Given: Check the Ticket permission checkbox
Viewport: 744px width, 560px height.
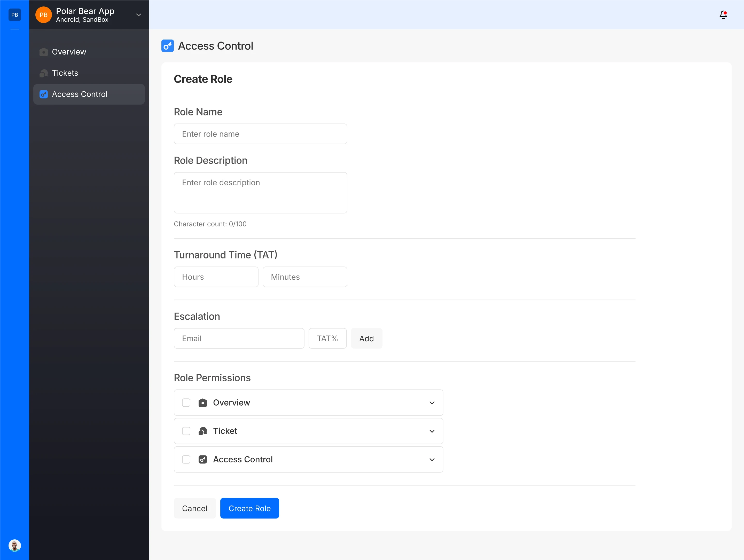Looking at the screenshot, I should pyautogui.click(x=186, y=431).
